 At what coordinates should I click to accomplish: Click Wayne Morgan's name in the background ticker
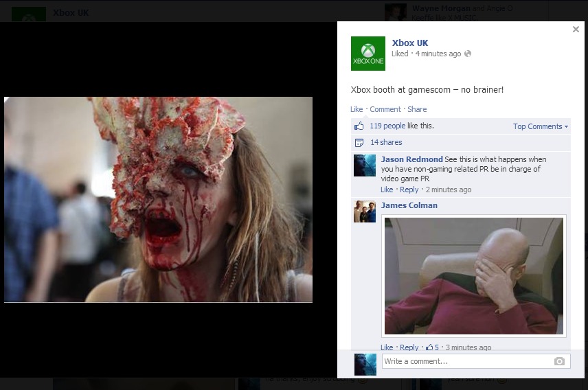(x=440, y=8)
